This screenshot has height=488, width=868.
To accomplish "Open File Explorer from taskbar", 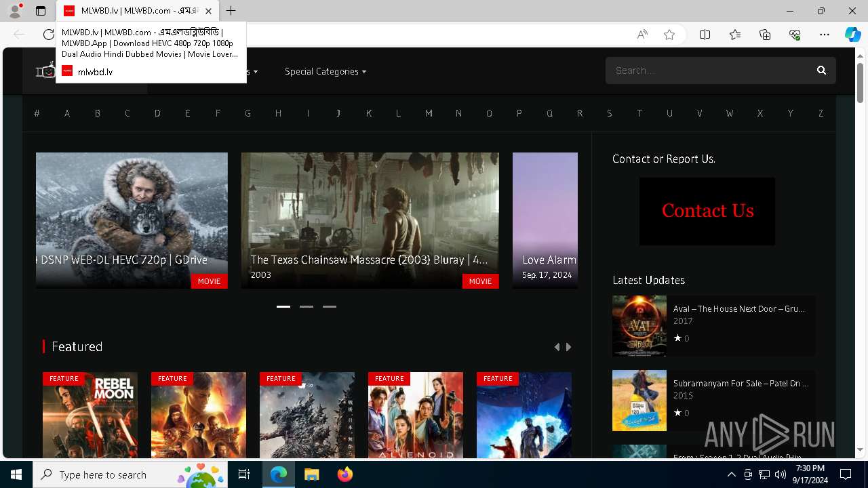I will click(x=311, y=474).
